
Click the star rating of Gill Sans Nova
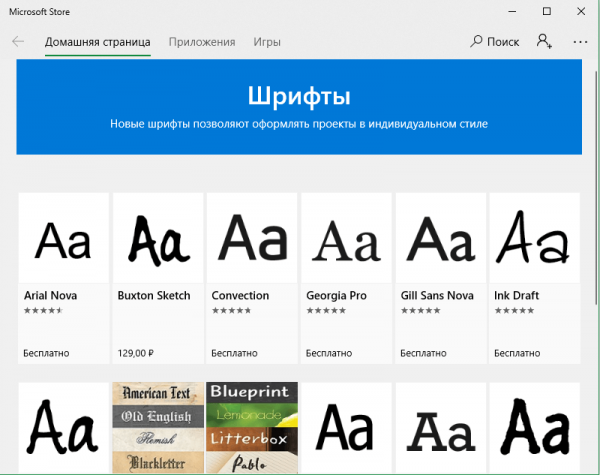tap(421, 310)
